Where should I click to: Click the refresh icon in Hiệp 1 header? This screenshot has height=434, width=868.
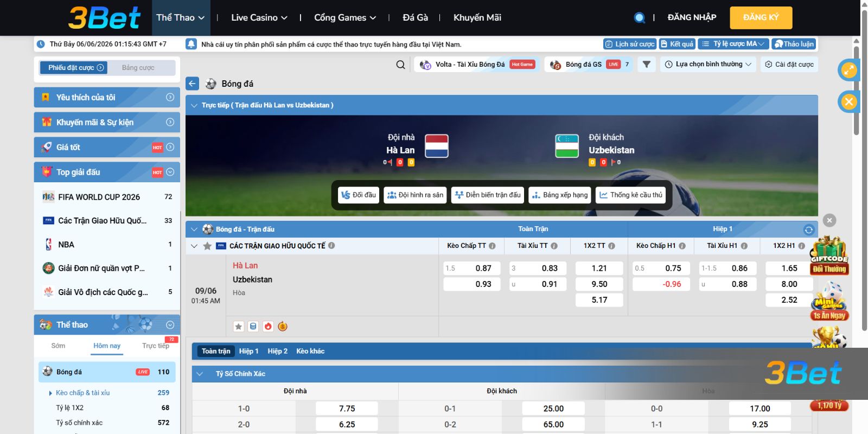(x=808, y=229)
